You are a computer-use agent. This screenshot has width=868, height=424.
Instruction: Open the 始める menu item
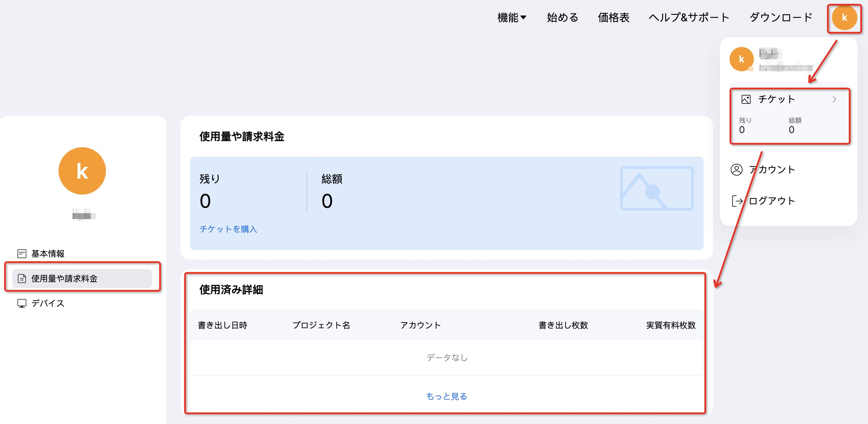click(562, 17)
